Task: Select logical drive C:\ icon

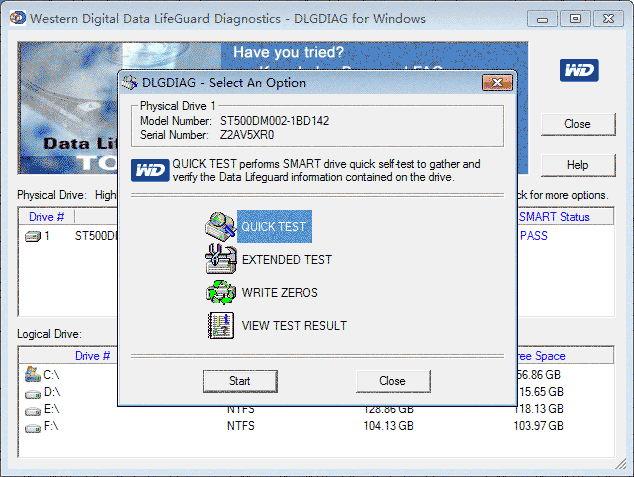Action: pos(33,374)
